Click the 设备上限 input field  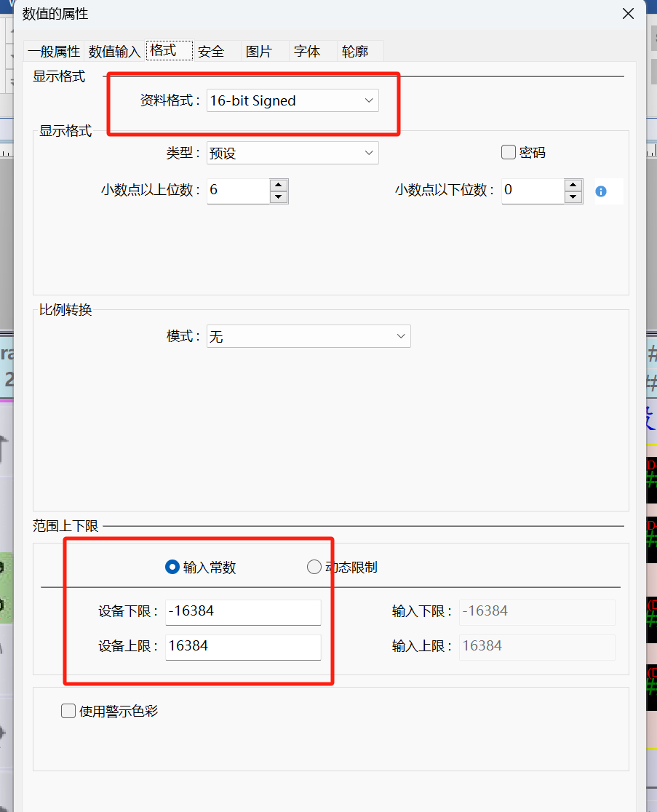coord(243,646)
